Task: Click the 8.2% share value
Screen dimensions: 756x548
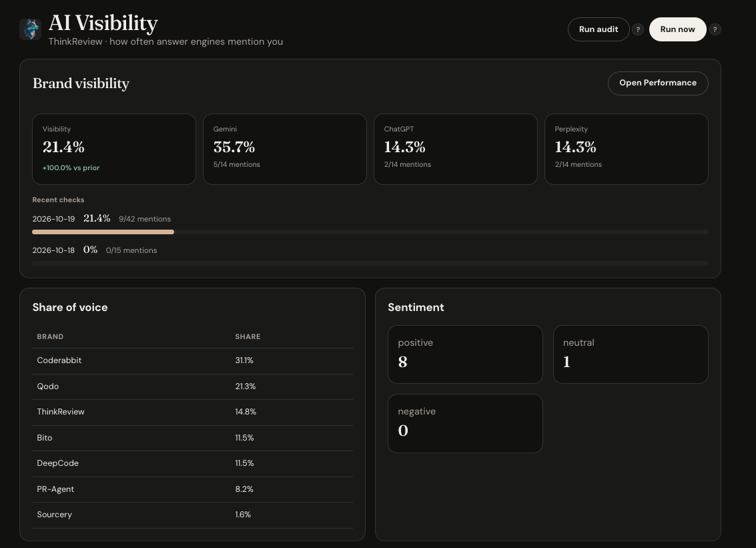Action: [244, 489]
